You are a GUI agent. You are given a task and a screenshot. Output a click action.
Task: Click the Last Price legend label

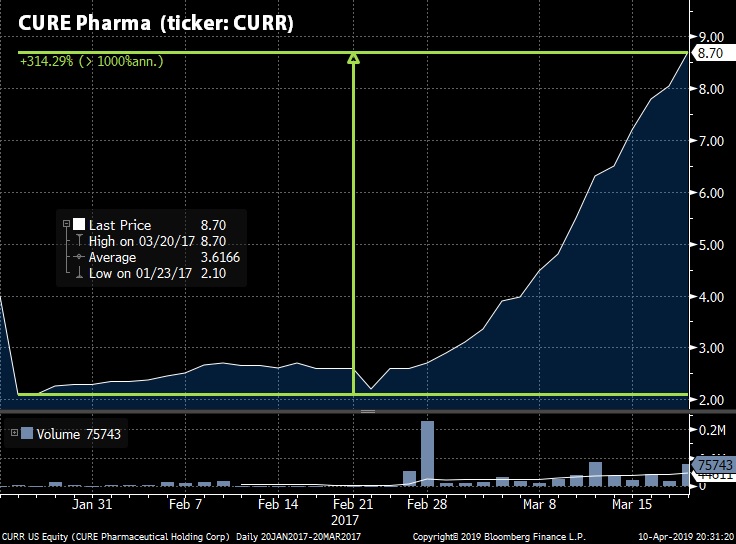(118, 225)
